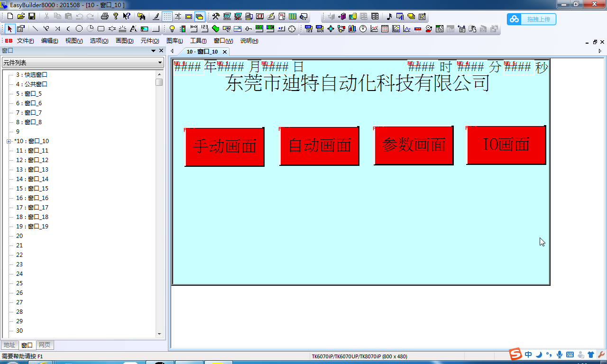This screenshot has width=607, height=364.
Task: Click the music note sound icon
Action: (389, 16)
